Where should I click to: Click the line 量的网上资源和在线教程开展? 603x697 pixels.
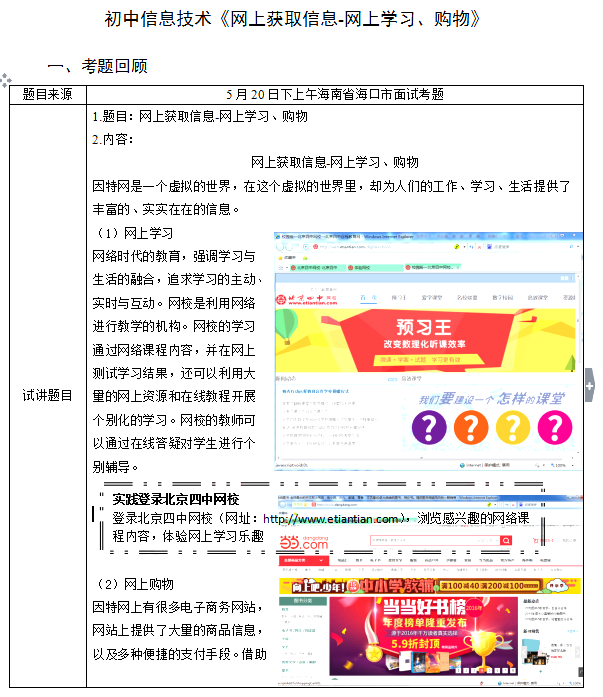pos(174,397)
